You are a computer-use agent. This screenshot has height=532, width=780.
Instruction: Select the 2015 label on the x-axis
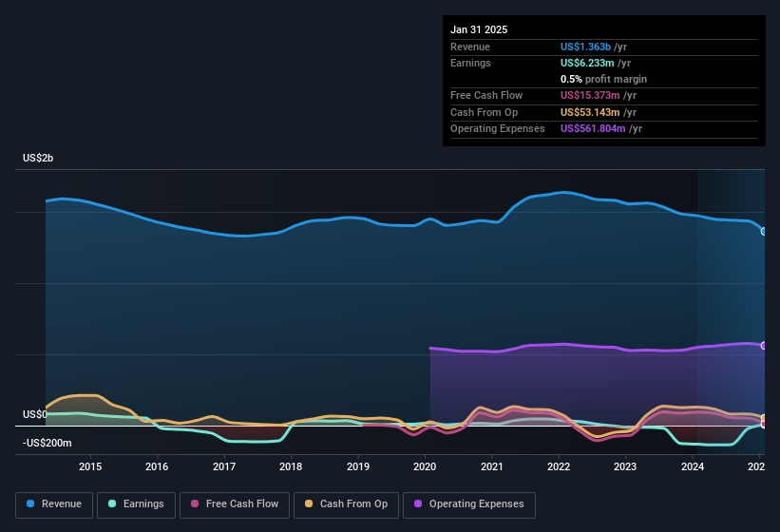coord(90,466)
